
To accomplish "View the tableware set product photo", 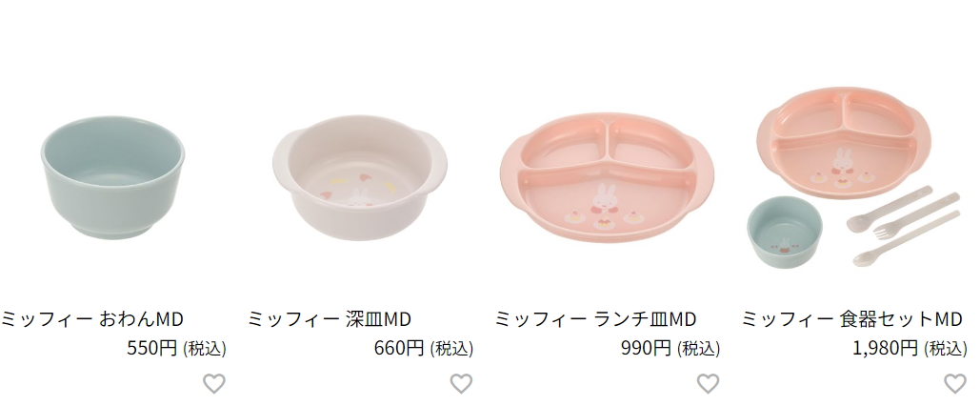I will [853, 177].
